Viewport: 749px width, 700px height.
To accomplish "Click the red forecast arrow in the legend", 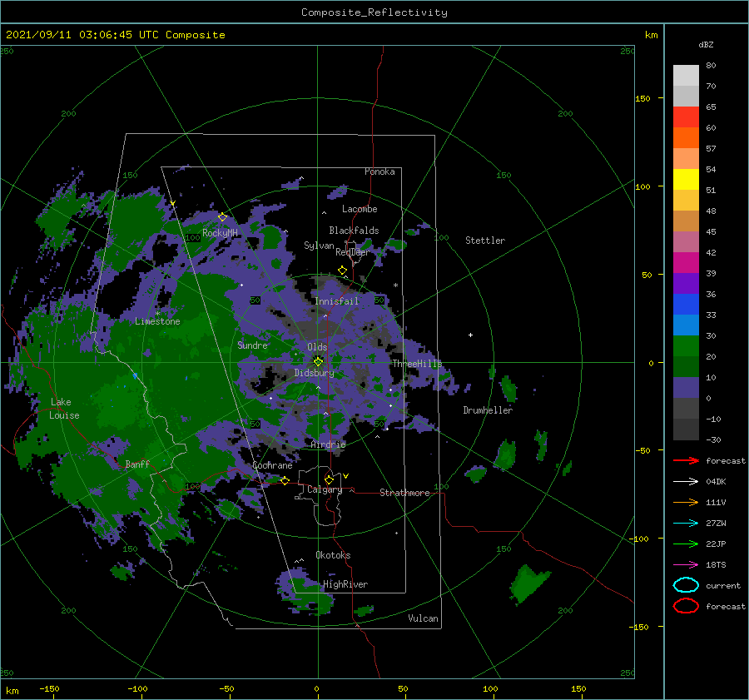I will (686, 460).
